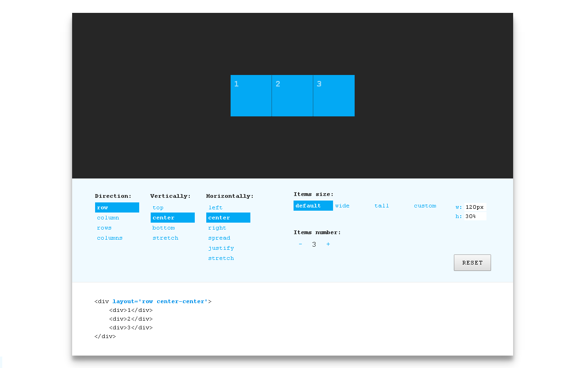Image resolution: width=588 pixels, height=368 pixels.
Task: Set vertical alignment to top
Action: pos(158,207)
